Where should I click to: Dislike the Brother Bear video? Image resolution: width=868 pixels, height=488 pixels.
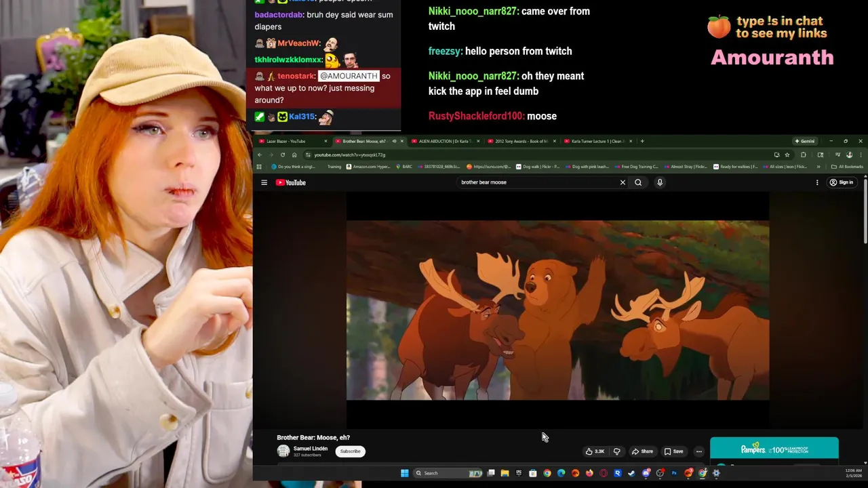click(x=616, y=451)
